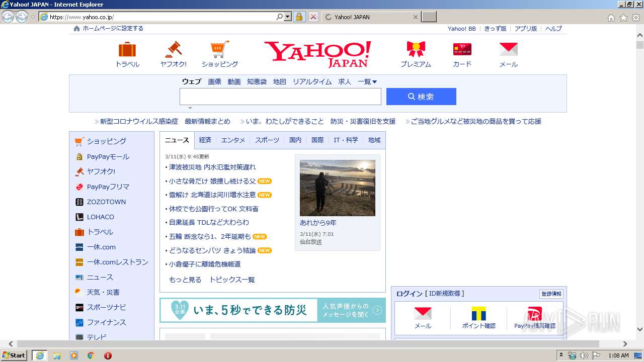This screenshot has width=644, height=362.
Task: Open ZOZOTOWN in the left sidebar
Action: pos(106,202)
